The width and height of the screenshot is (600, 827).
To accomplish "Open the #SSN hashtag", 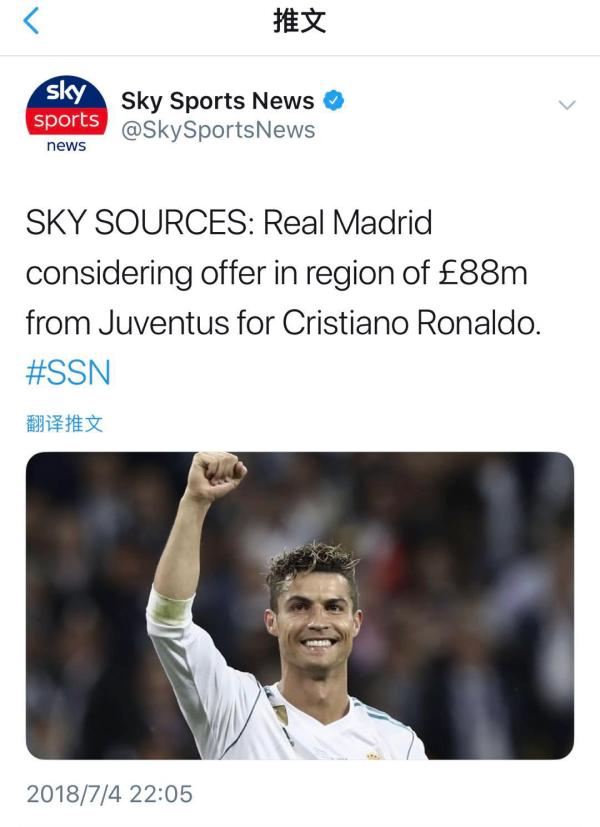I will (69, 372).
